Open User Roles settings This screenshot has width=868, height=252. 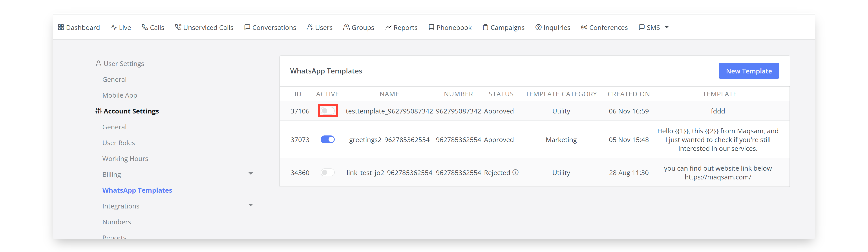point(119,143)
